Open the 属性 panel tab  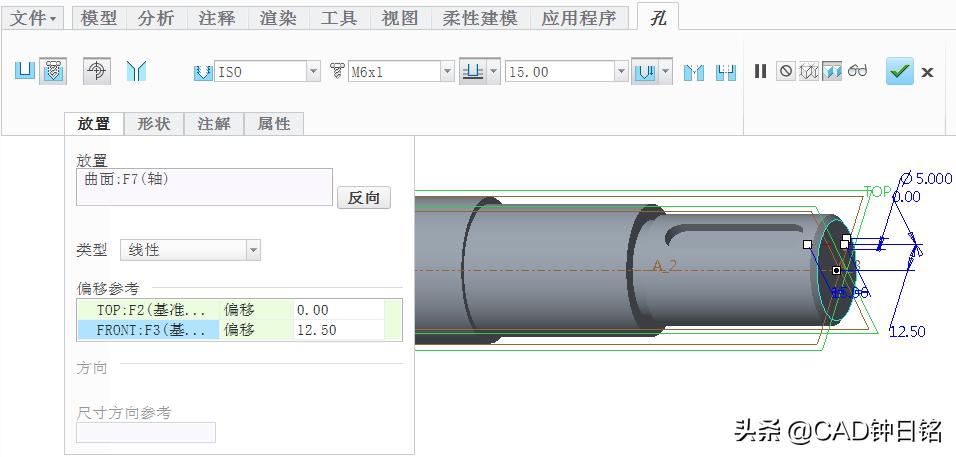[274, 124]
